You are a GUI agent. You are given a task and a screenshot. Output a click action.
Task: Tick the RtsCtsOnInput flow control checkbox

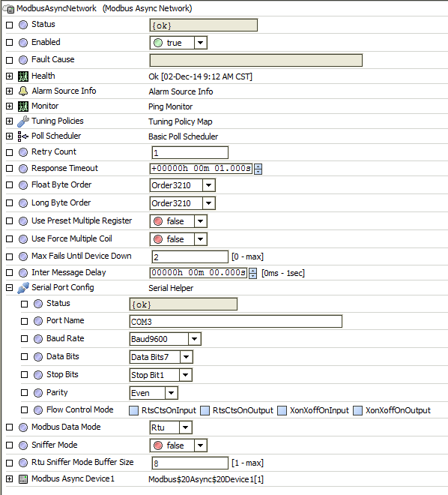[134, 410]
